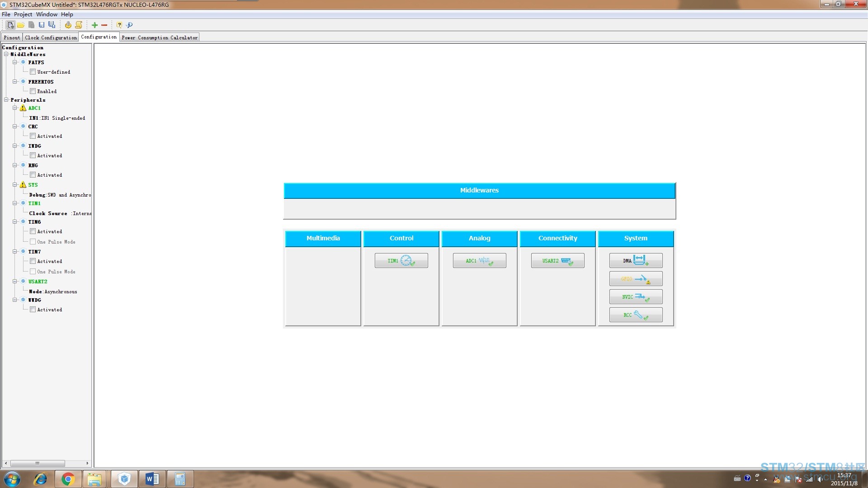
Task: Check Activated under TIM7
Action: click(x=33, y=261)
